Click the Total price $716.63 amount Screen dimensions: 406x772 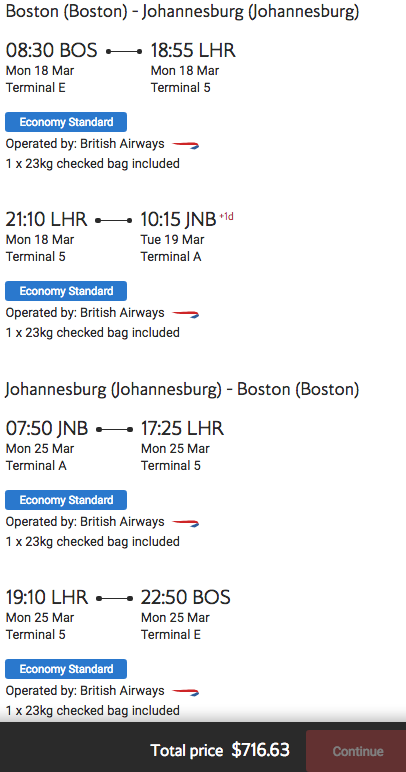[260, 750]
